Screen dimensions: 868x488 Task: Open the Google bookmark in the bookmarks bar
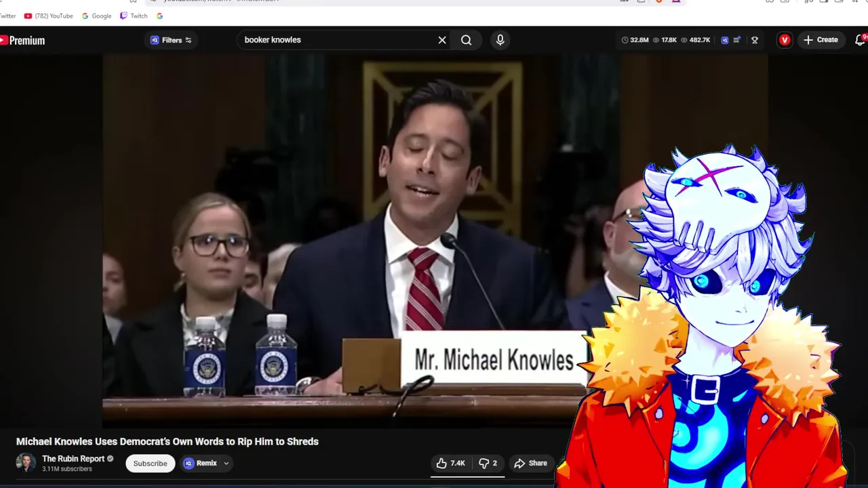pyautogui.click(x=96, y=16)
